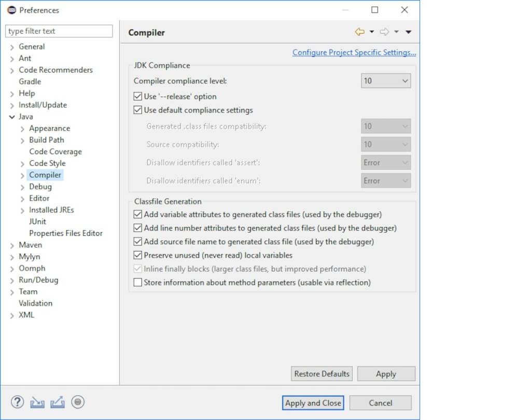Uncheck Use '--release' option
Screen dimensions: 531x420
[x=138, y=96]
